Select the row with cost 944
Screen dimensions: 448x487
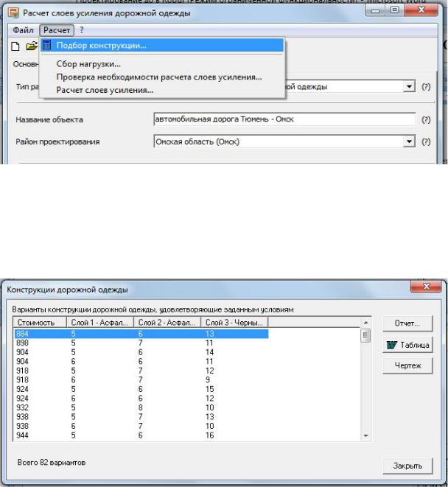pyautogui.click(x=141, y=435)
